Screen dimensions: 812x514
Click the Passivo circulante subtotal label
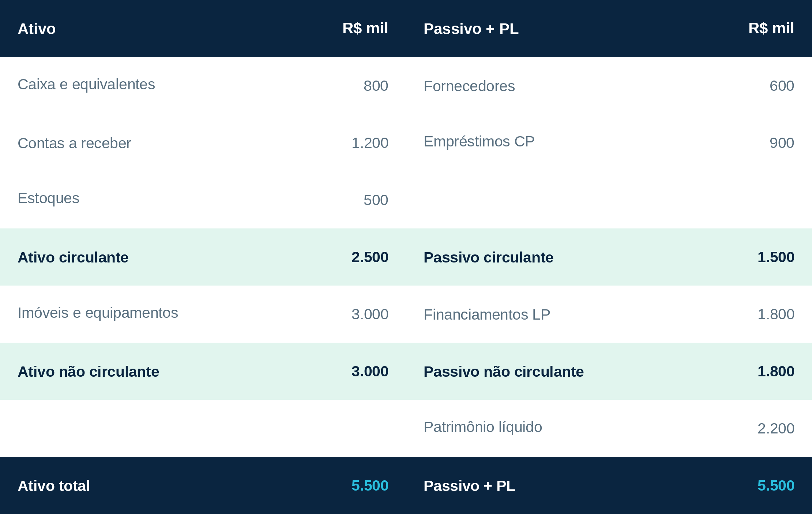click(x=489, y=257)
